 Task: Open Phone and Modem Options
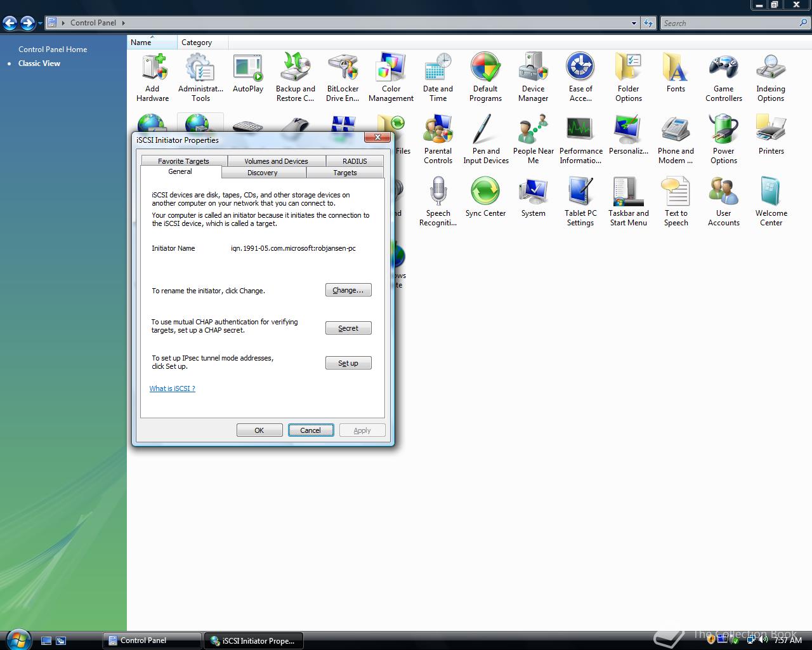pos(676,140)
